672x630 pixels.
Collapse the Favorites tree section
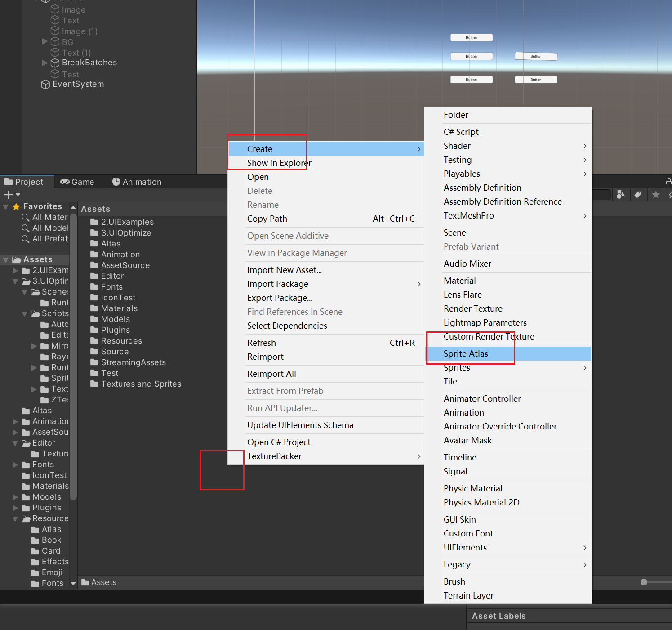pos(6,207)
